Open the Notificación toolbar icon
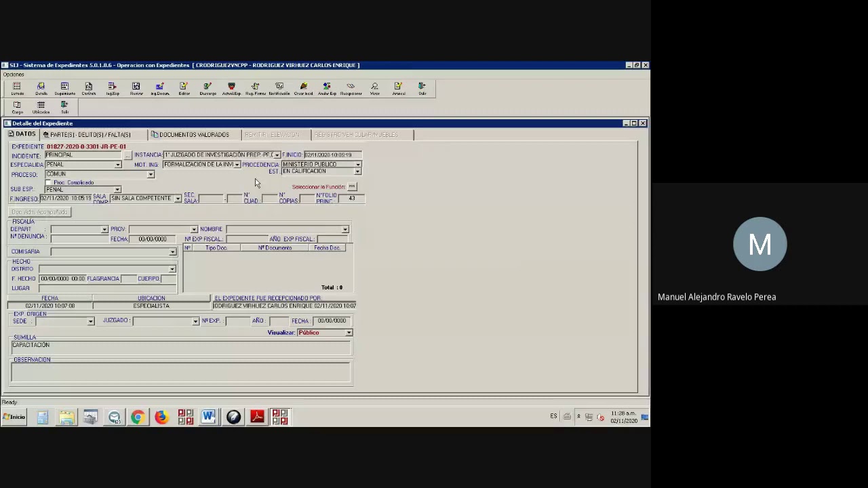 (x=279, y=89)
